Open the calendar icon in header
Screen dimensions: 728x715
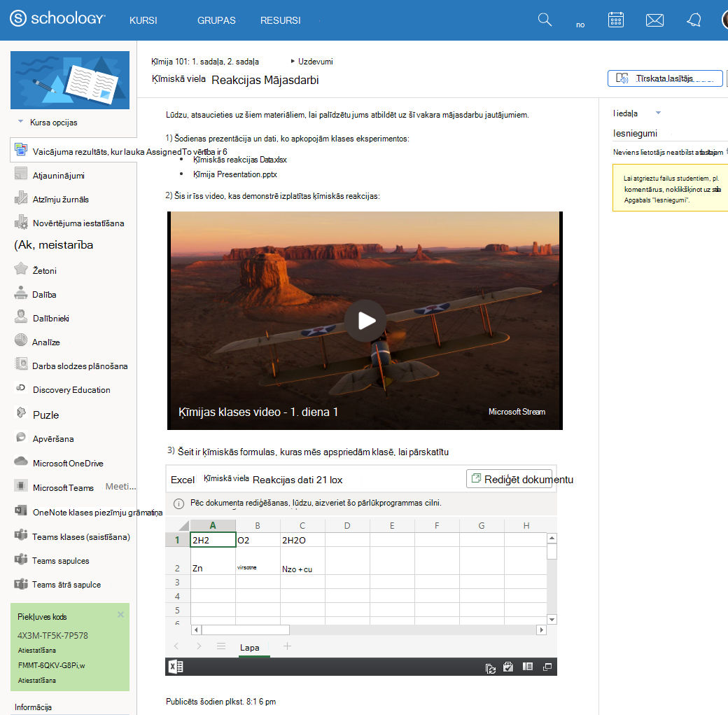615,20
